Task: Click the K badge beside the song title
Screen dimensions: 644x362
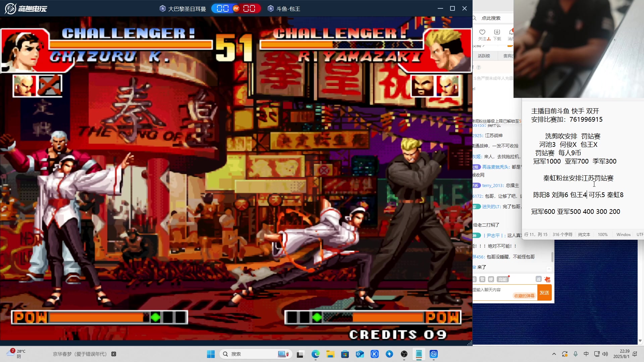Action: 114,354
